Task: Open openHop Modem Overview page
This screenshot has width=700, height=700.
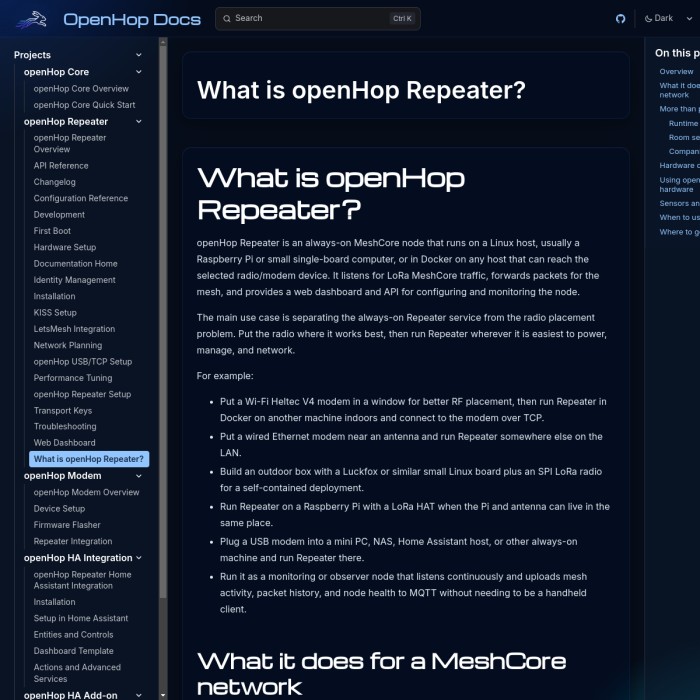Action: pyautogui.click(x=86, y=492)
